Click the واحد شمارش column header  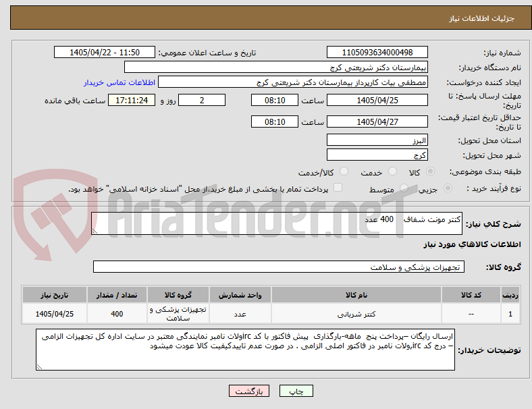click(240, 295)
